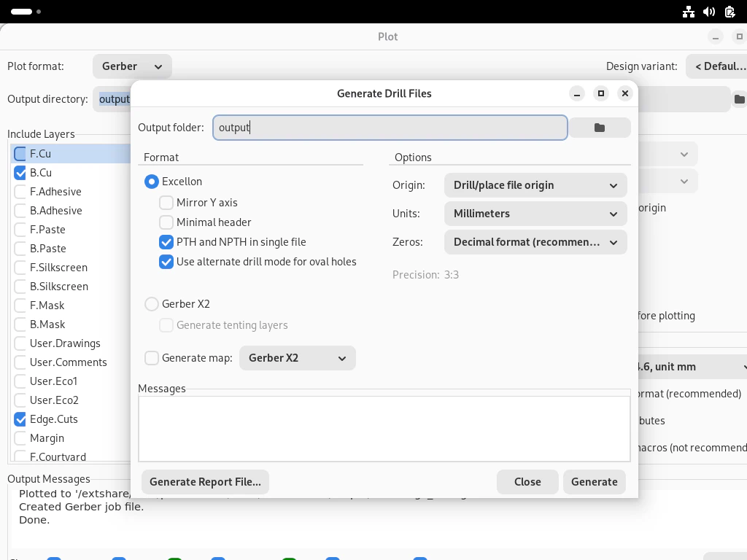
Task: Maximize the Generate Drill Files dialog
Action: [601, 93]
